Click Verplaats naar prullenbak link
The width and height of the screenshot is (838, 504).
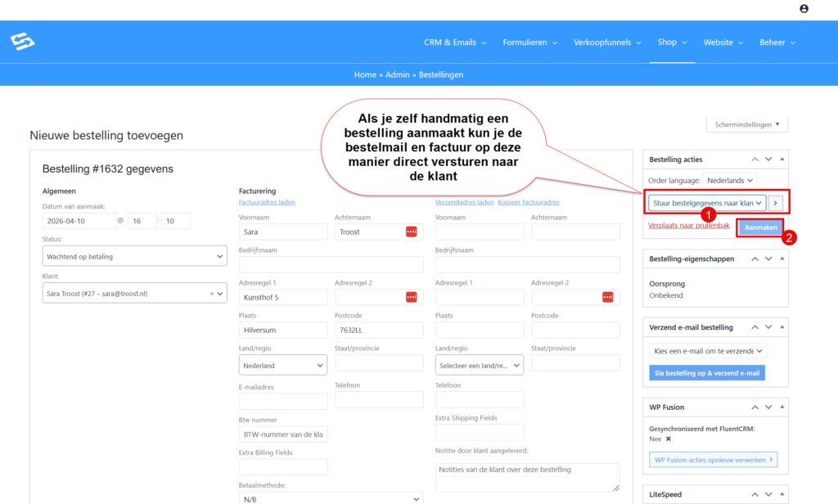coord(688,224)
